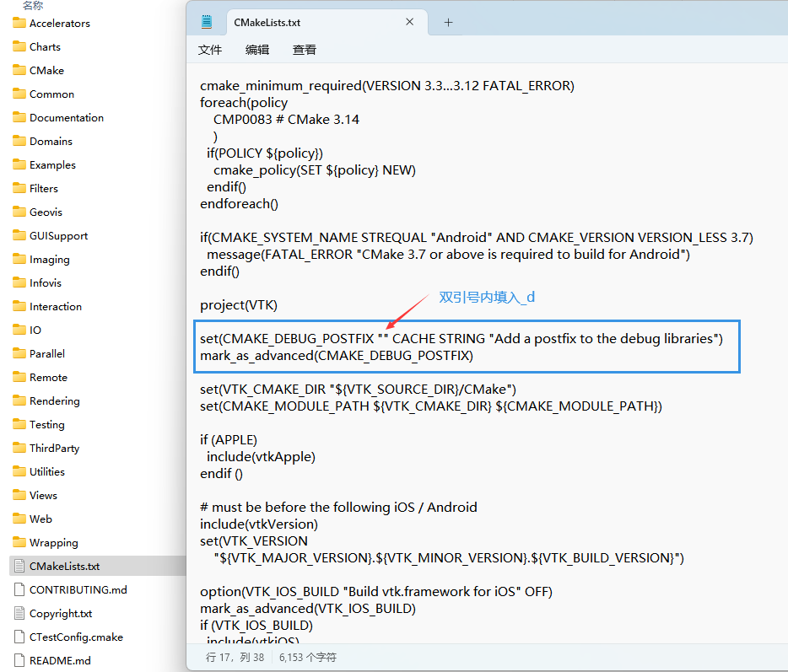Viewport: 788px width, 672px height.
Task: Open the 查看 menu
Action: 303,50
